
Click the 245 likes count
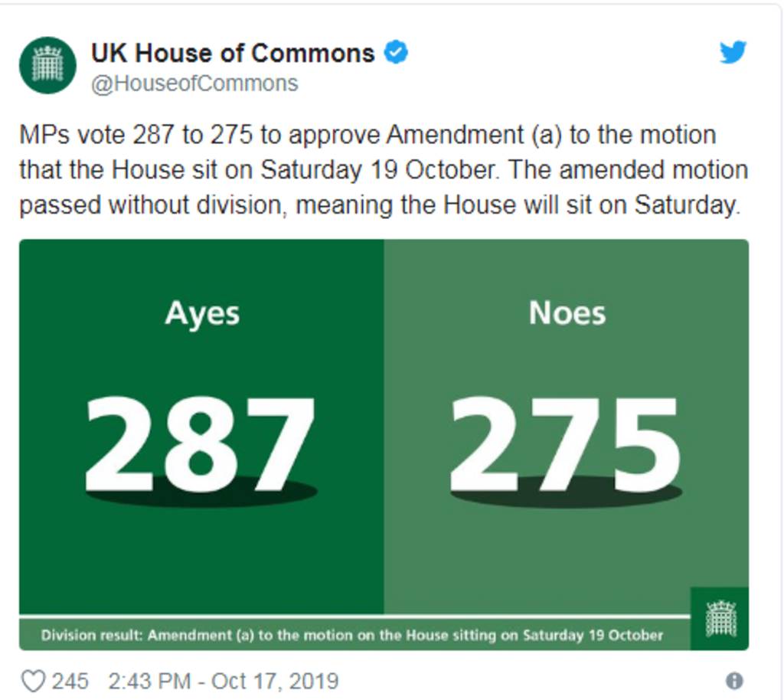pyautogui.click(x=70, y=681)
